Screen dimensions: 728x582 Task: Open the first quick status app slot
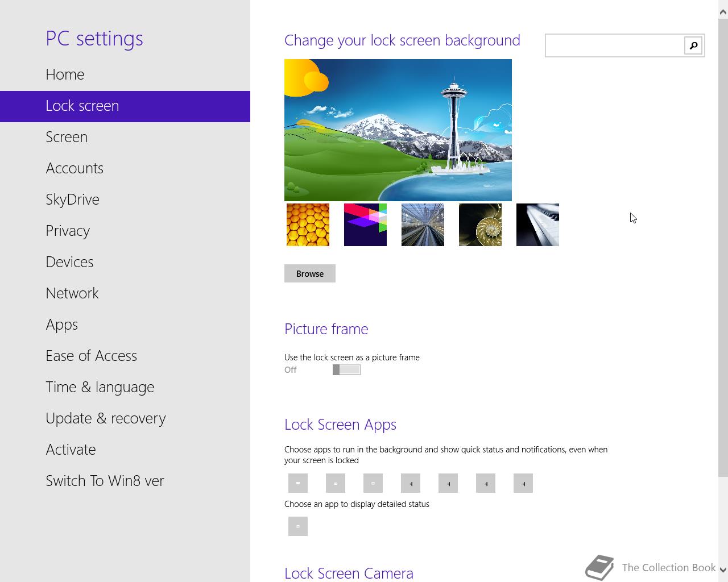(298, 483)
